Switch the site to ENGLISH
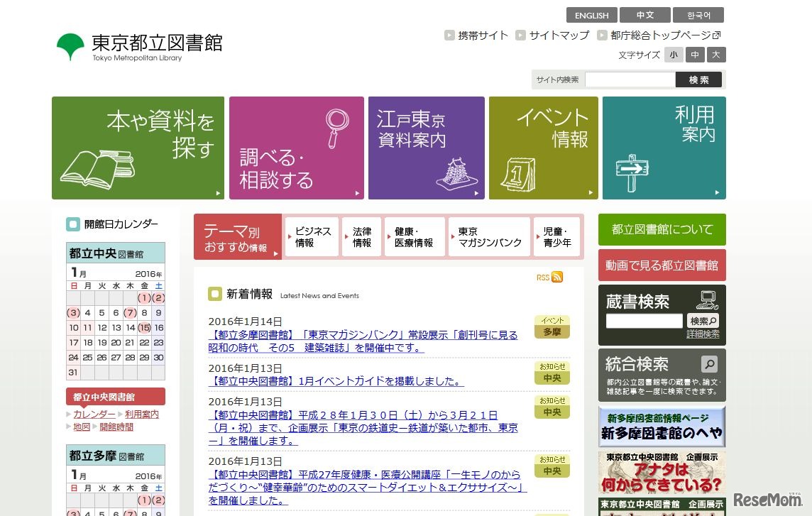 pyautogui.click(x=591, y=15)
